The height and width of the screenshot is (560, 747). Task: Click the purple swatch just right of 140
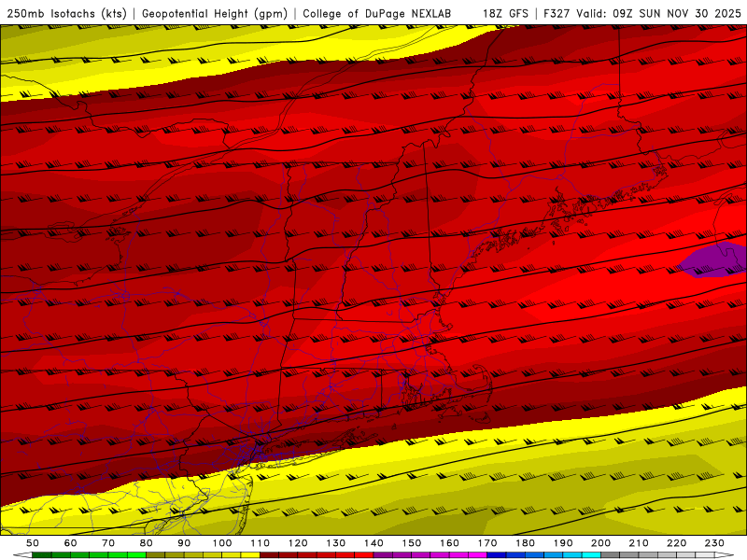383,555
